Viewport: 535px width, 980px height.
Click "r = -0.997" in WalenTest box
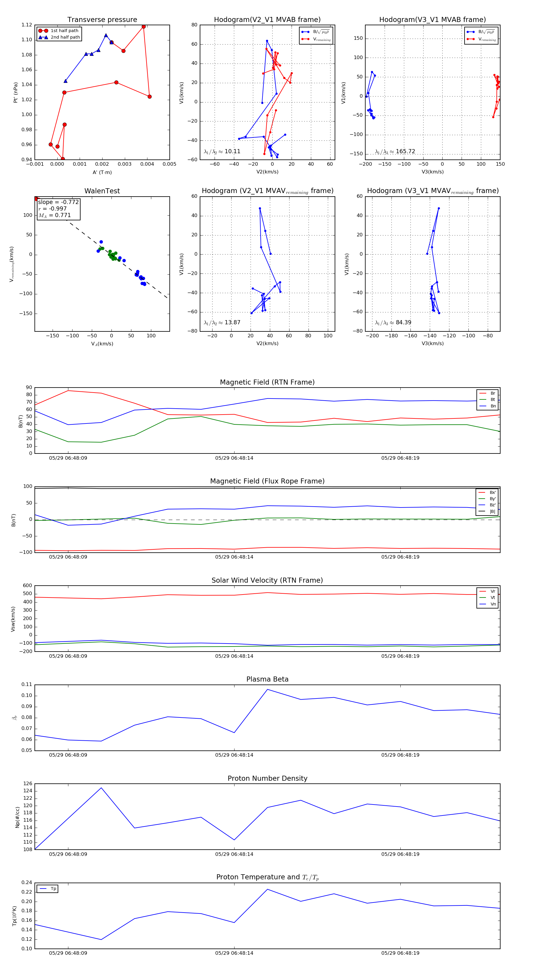click(x=53, y=208)
